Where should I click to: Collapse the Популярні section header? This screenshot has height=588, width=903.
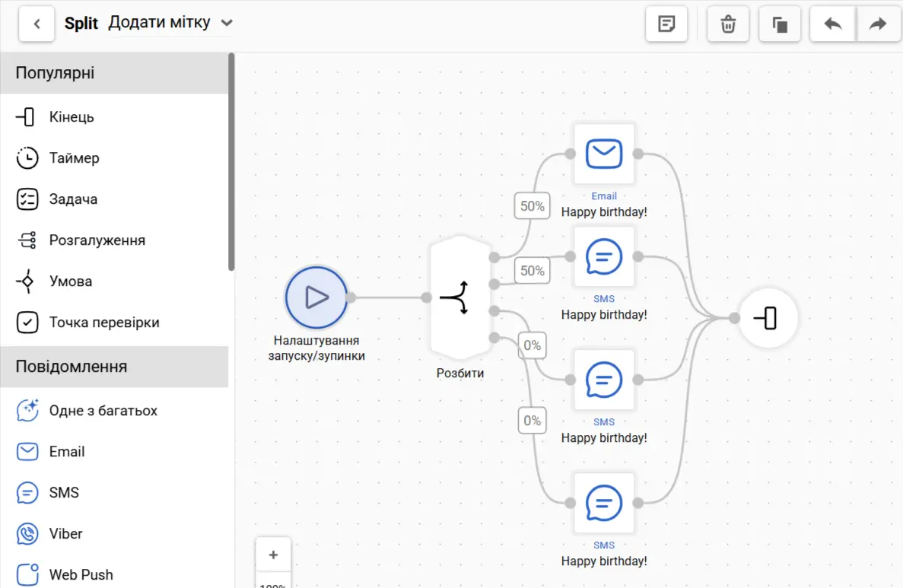click(x=114, y=74)
